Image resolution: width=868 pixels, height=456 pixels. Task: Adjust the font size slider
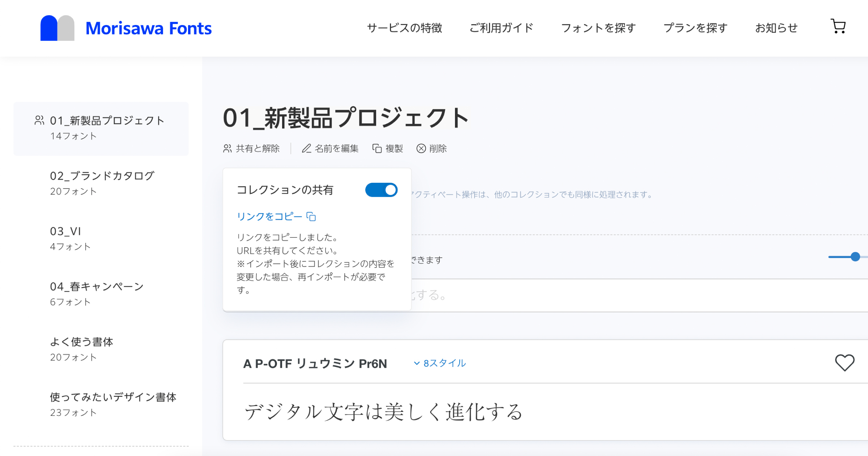(x=855, y=257)
